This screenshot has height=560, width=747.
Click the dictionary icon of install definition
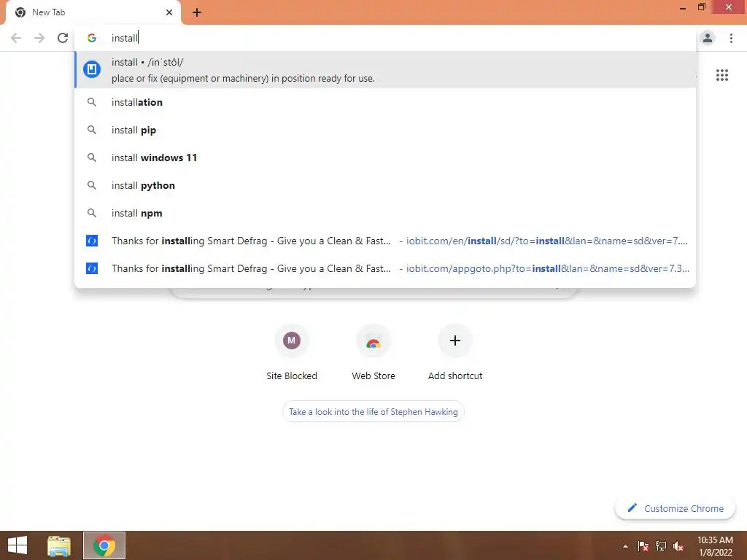point(92,69)
